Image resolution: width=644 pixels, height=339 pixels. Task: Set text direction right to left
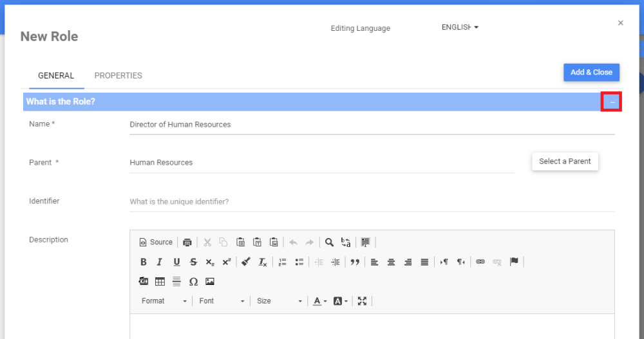461,262
